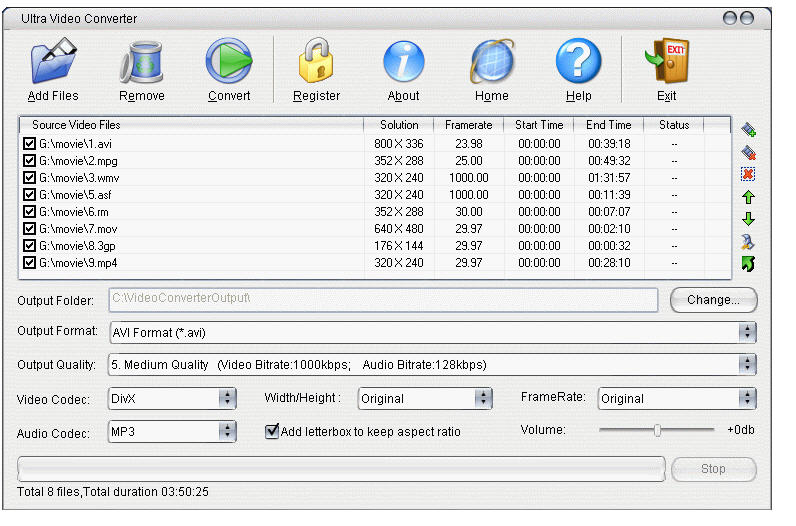Uncheck the G:\movie\8.3gp checkbox

(29, 246)
